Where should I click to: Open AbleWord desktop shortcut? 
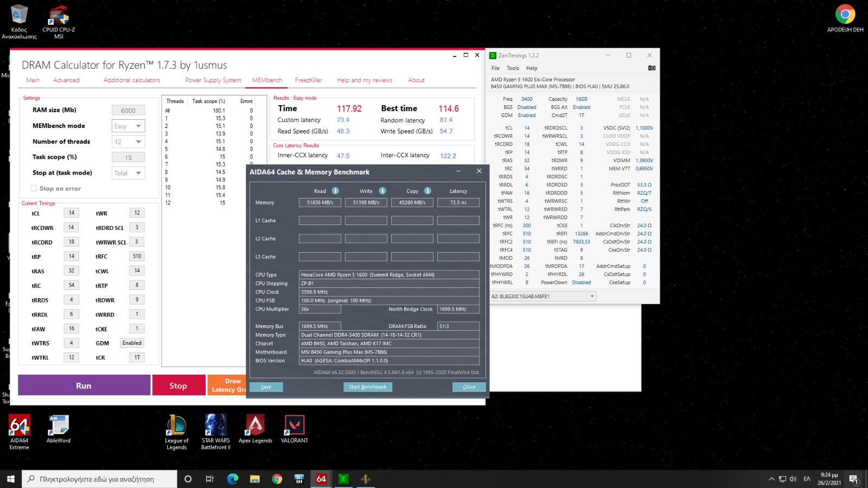59,429
